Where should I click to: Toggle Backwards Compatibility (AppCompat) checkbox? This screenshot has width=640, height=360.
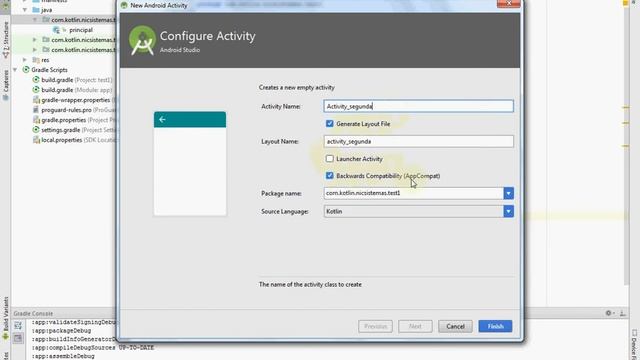[x=330, y=176]
